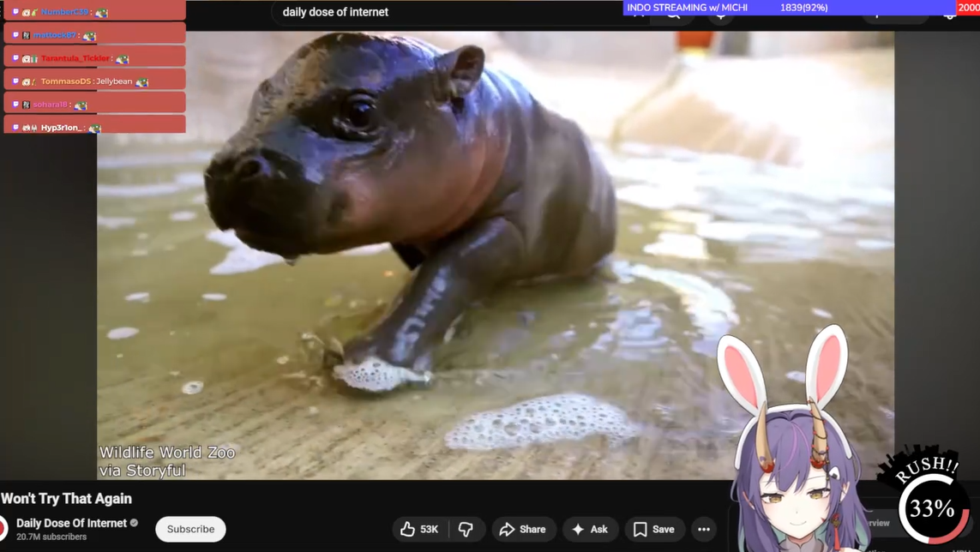Viewport: 980px width, 552px height.
Task: Click the frog emote in sohara18's message
Action: tap(81, 105)
